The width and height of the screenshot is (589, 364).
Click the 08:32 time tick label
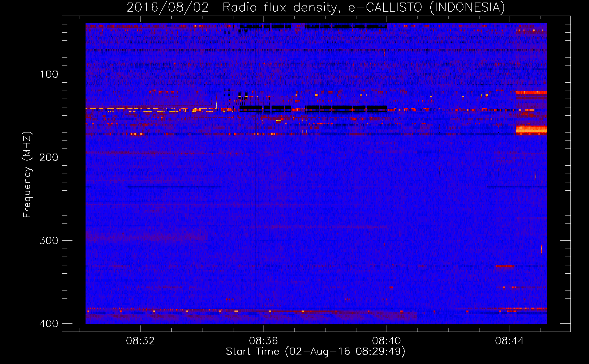pos(141,341)
